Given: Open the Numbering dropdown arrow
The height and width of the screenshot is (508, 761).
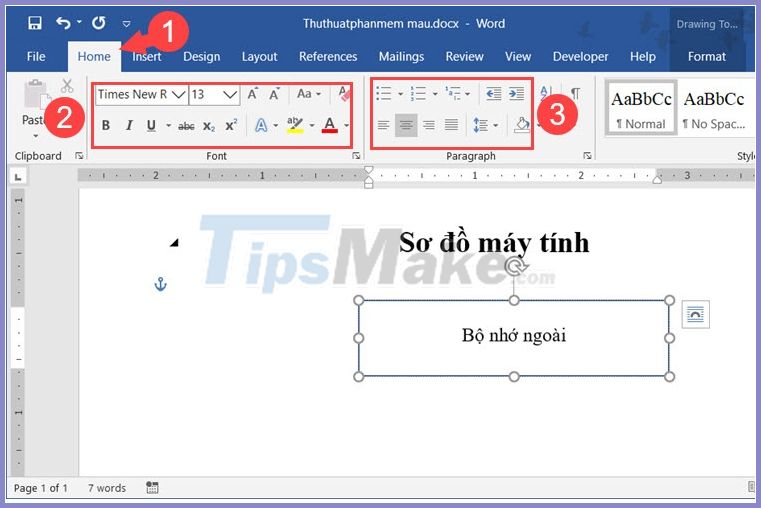Looking at the screenshot, I should click(x=435, y=94).
